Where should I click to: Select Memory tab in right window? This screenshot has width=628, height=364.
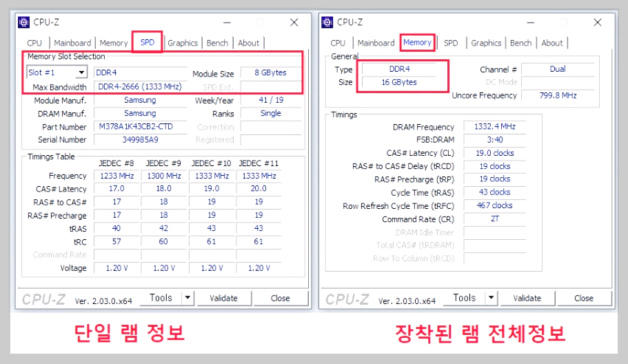[417, 42]
